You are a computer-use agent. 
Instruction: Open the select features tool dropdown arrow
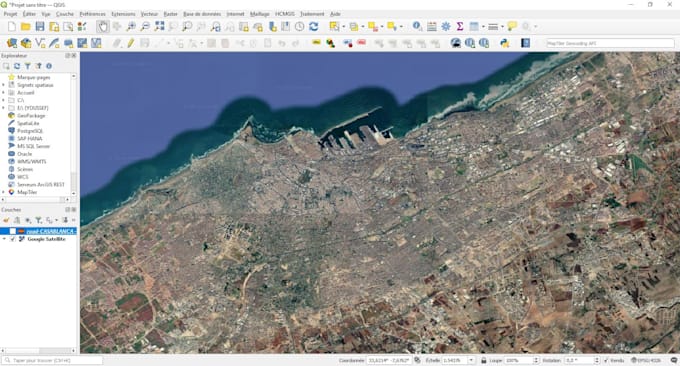pyautogui.click(x=343, y=27)
